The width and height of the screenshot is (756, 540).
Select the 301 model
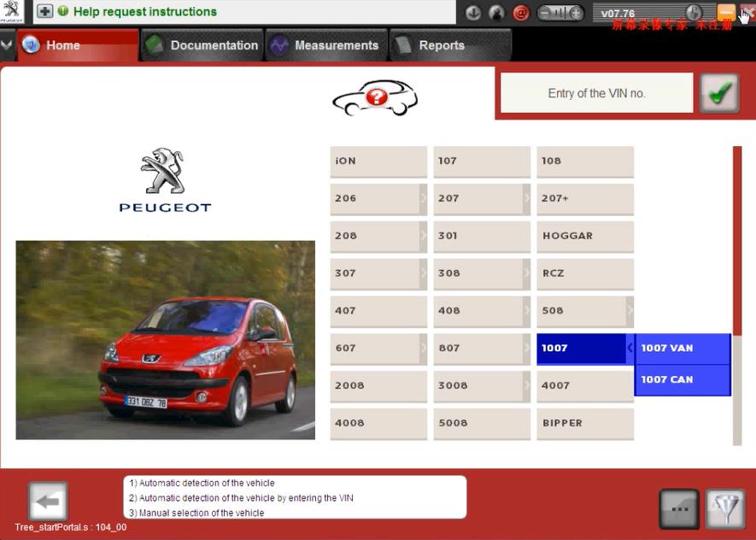click(482, 236)
